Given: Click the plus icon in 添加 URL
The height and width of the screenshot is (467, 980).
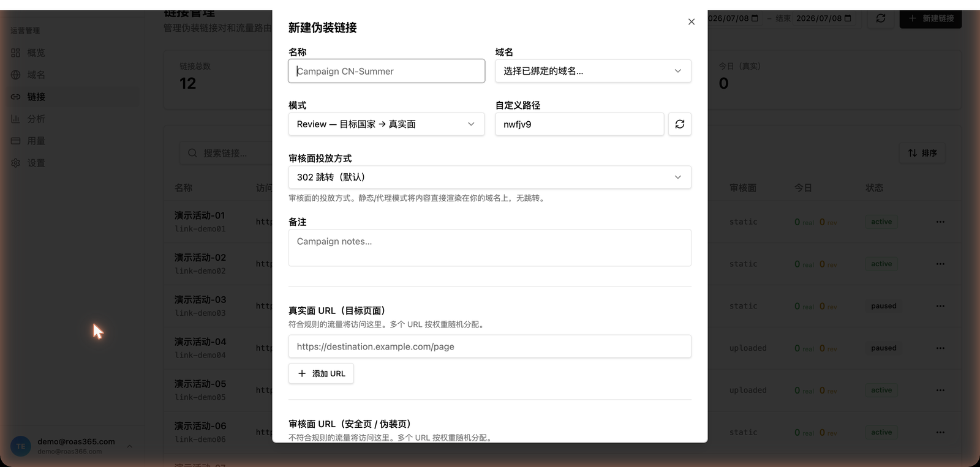Looking at the screenshot, I should click(x=302, y=373).
